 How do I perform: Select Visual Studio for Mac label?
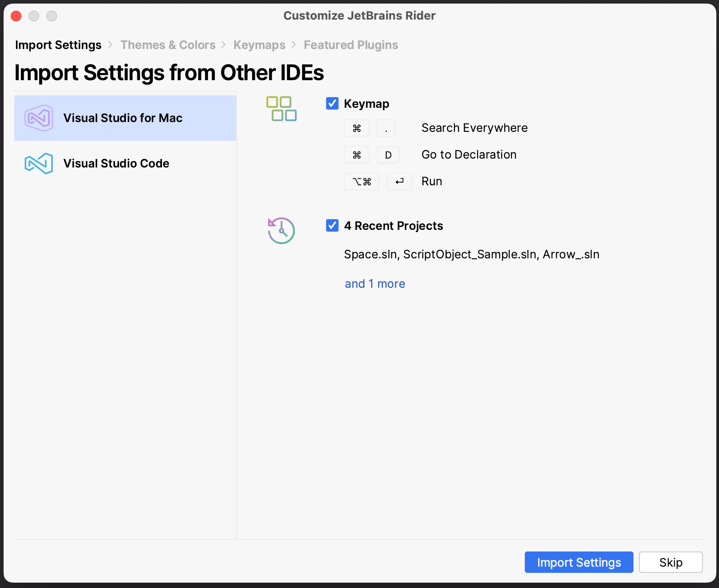123,118
